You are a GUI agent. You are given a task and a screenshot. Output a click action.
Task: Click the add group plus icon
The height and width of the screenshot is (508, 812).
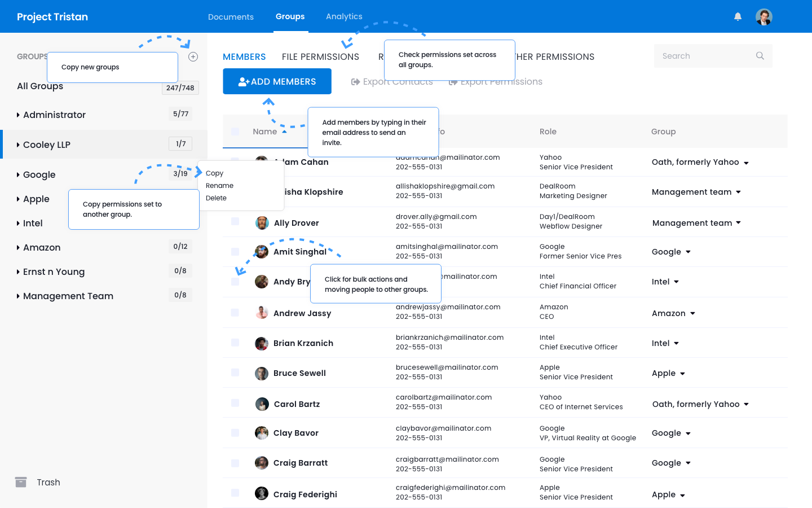[x=193, y=56]
